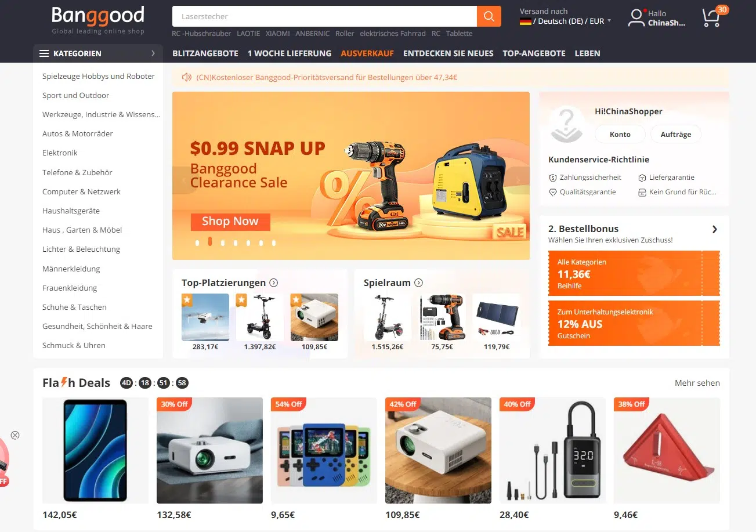Click the Shop Now button

point(230,222)
